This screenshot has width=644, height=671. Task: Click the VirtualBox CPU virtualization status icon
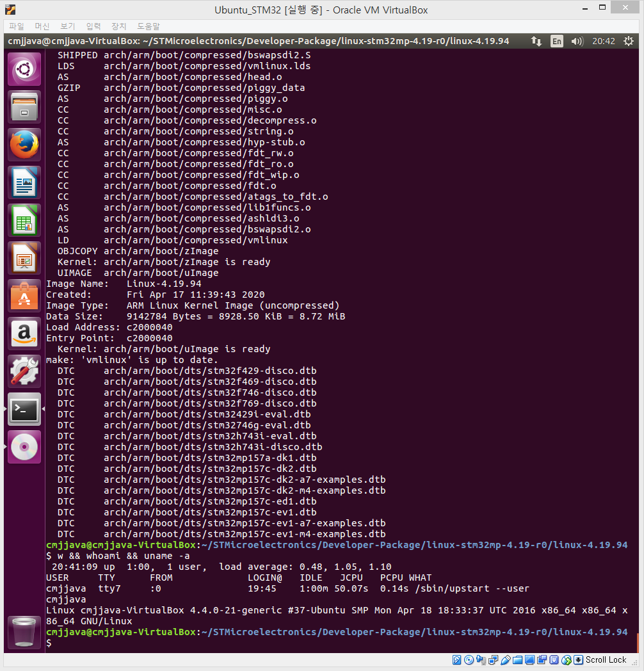click(554, 660)
